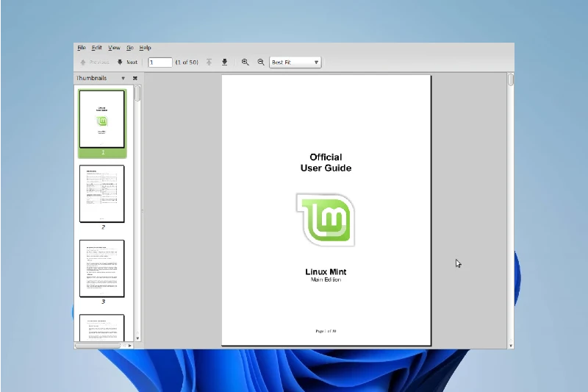Click the 'Linux Mint' heading text
The width and height of the screenshot is (588, 392).
coord(326,271)
